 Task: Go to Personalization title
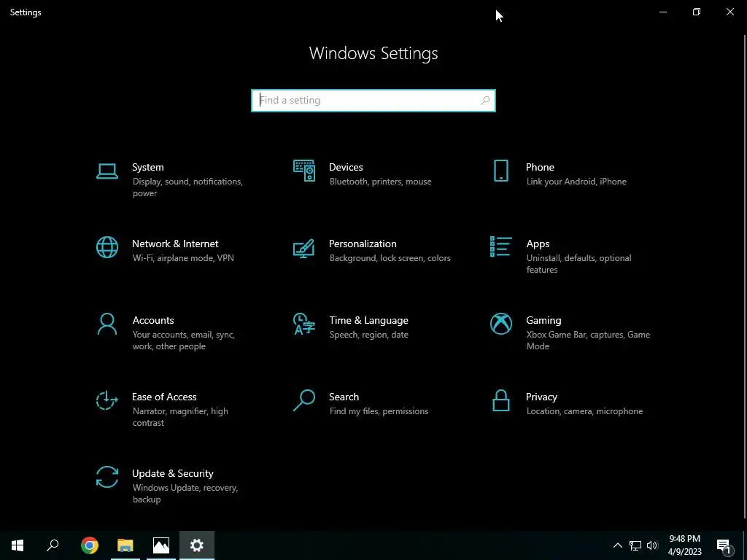point(363,244)
